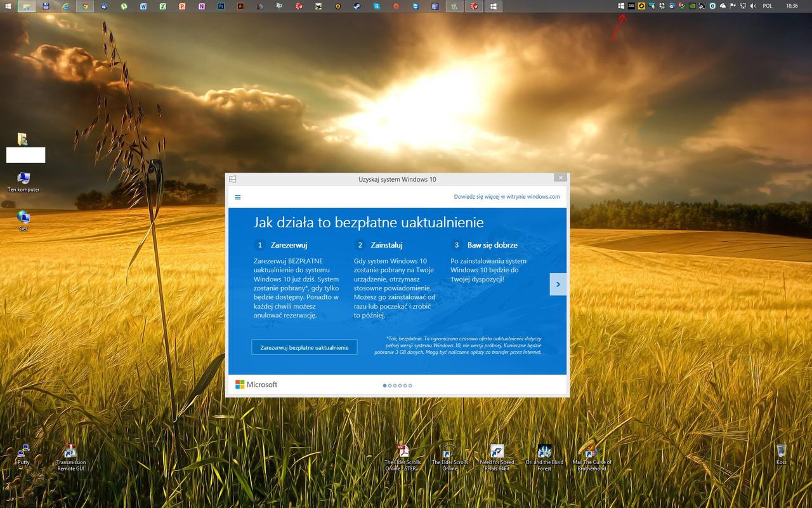Screen dimensions: 812x508
Task: Open the volume speaker tray icon
Action: point(753,6)
